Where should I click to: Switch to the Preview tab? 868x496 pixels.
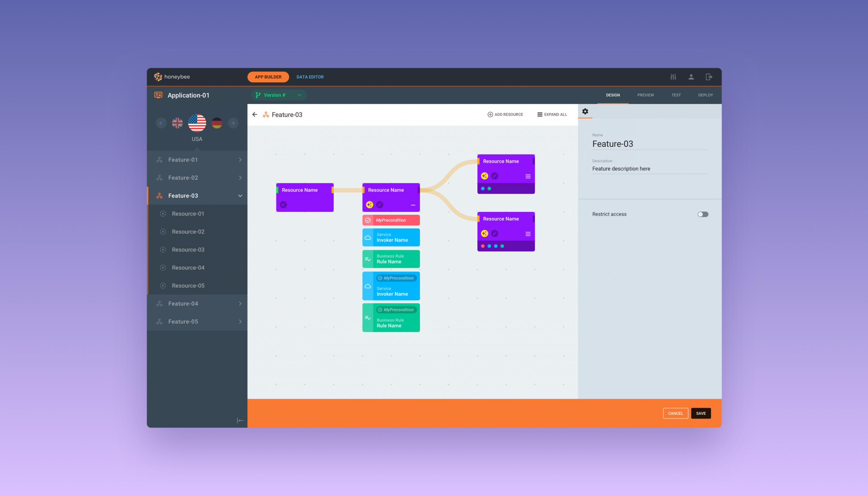pos(645,95)
